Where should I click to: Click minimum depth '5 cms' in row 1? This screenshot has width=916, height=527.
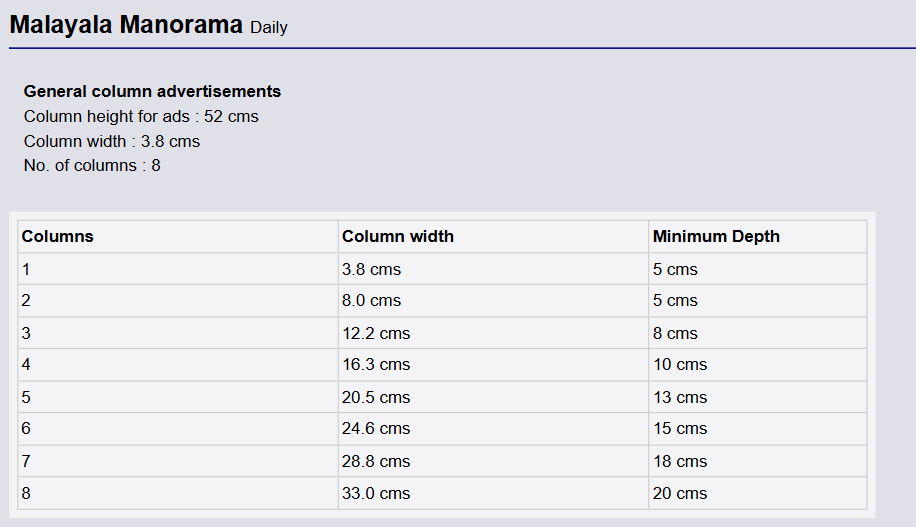758,269
